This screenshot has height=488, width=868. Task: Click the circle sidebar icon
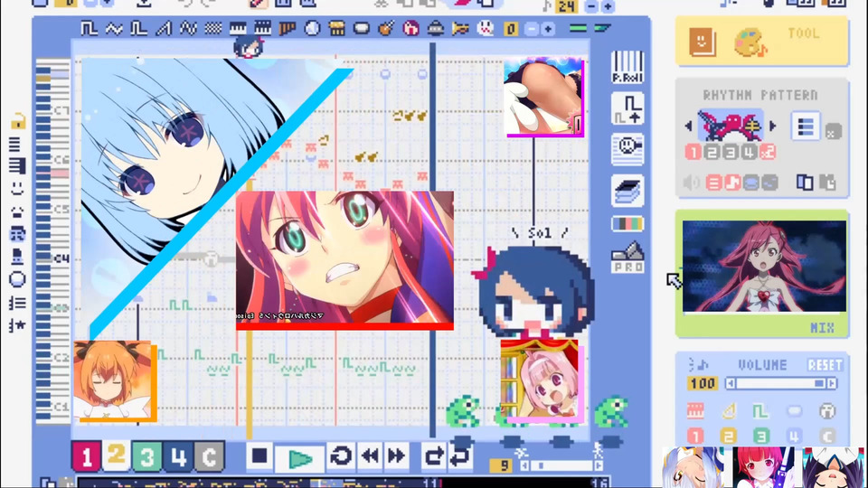tap(17, 279)
